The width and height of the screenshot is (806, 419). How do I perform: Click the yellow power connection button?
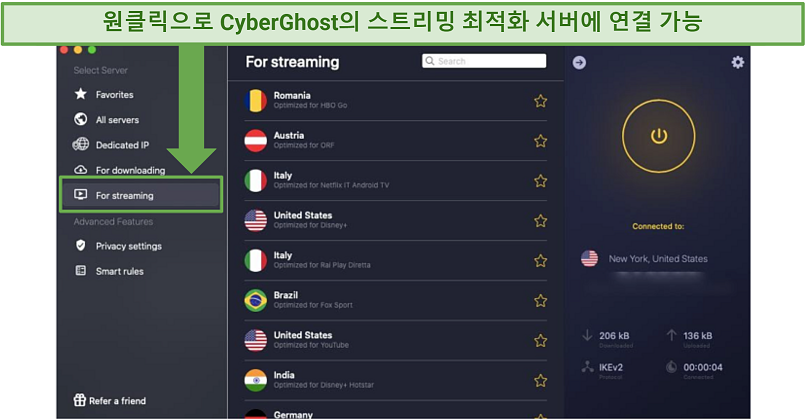tap(658, 136)
